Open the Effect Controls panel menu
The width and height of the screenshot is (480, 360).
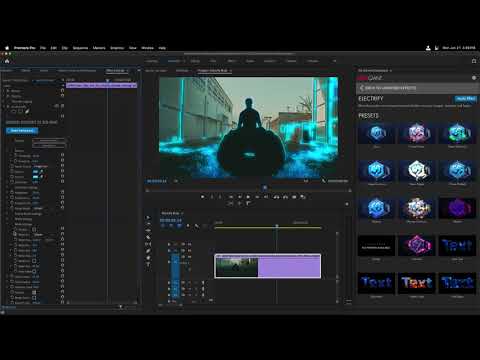tap(127, 71)
